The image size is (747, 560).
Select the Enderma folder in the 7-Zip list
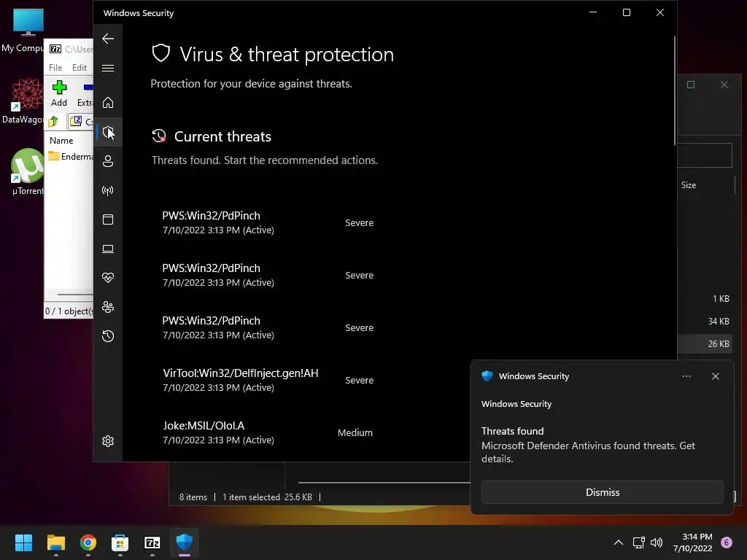[x=71, y=156]
